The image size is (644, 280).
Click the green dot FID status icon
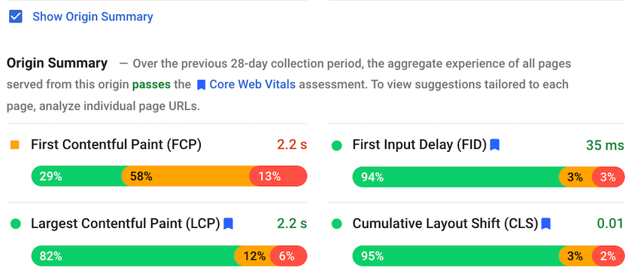click(x=336, y=145)
